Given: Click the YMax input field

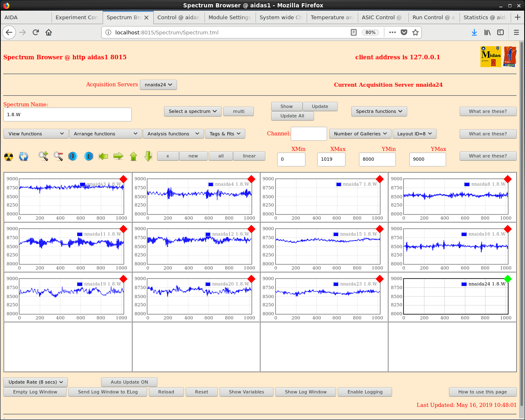Looking at the screenshot, I should [x=427, y=159].
